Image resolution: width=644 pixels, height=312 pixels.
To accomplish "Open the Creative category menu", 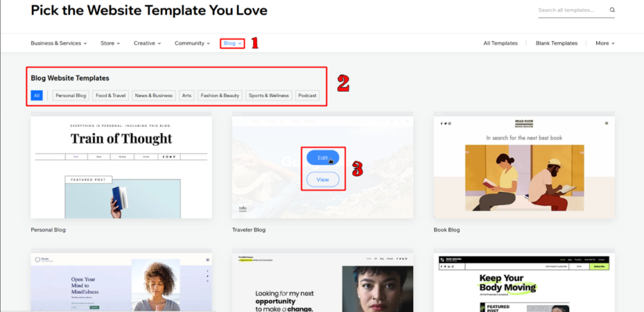I will [147, 43].
